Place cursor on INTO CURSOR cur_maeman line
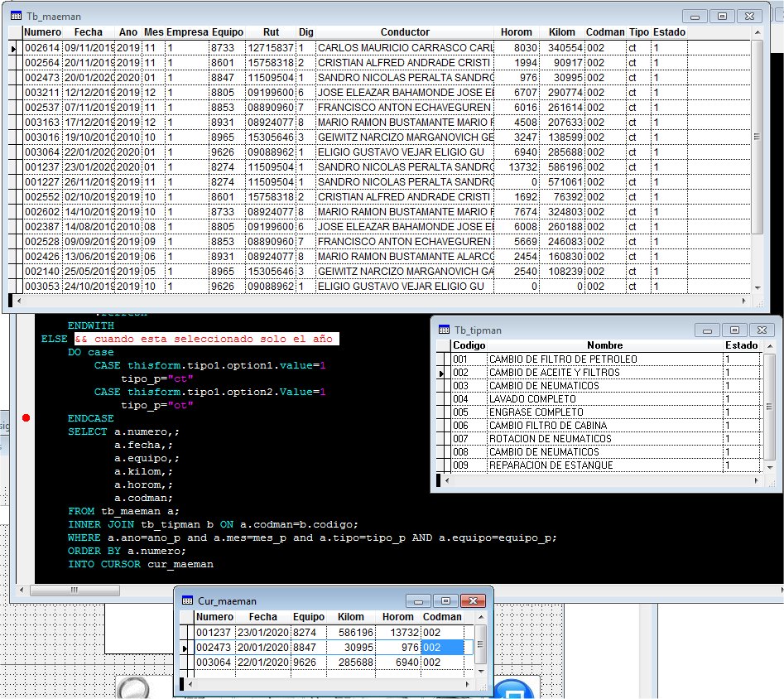The height and width of the screenshot is (699, 784). [x=141, y=564]
